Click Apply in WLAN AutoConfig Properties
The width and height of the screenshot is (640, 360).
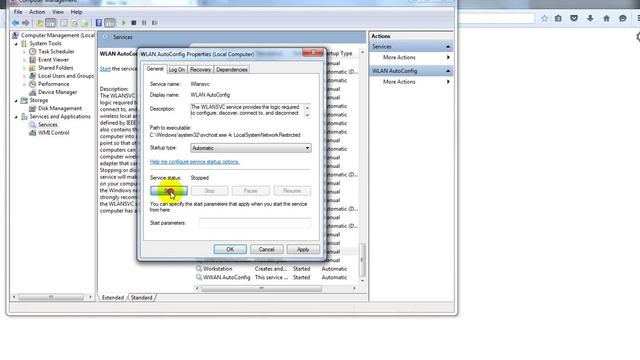[303, 249]
